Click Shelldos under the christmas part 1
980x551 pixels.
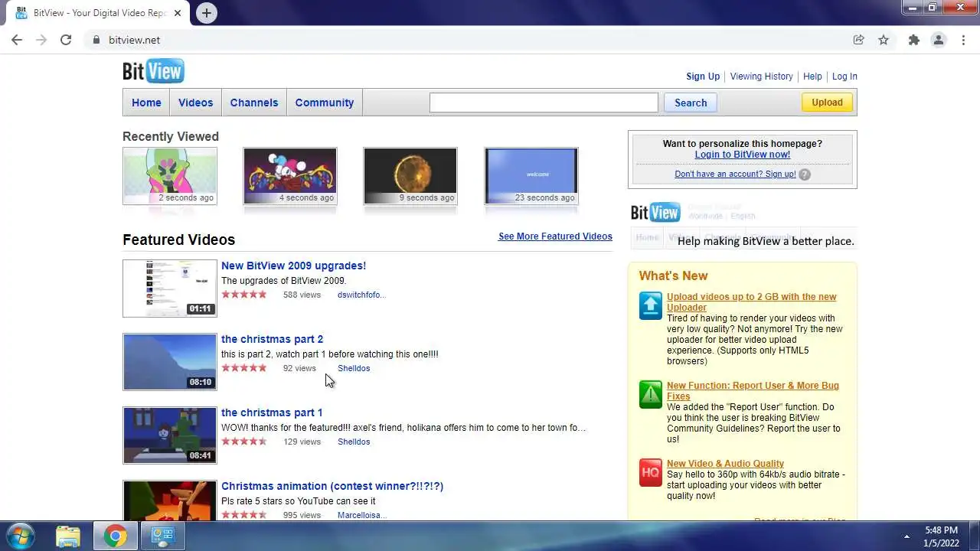point(354,442)
